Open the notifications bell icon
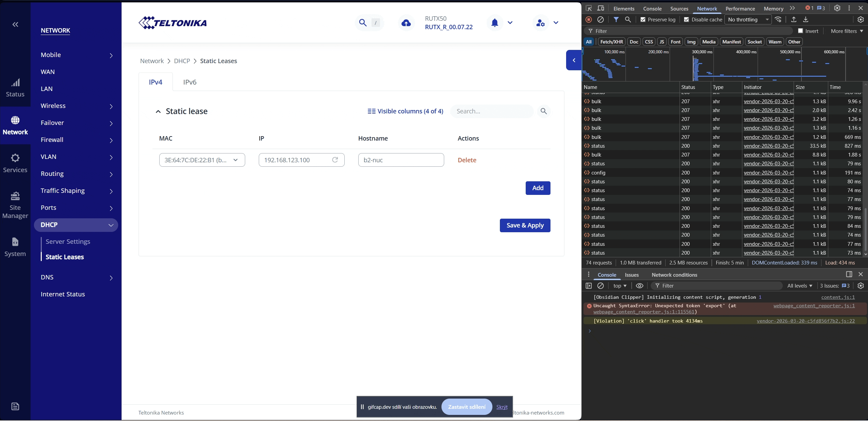Screen dimensions: 868x421 click(x=494, y=23)
